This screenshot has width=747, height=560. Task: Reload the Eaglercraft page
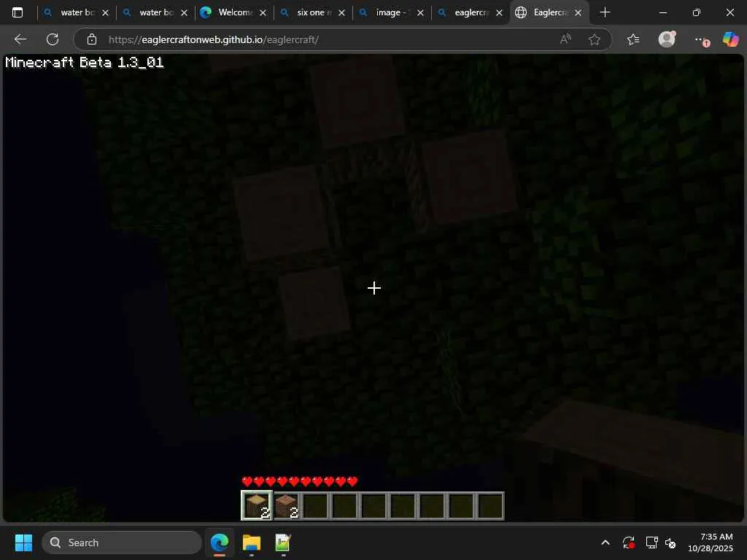tap(53, 39)
